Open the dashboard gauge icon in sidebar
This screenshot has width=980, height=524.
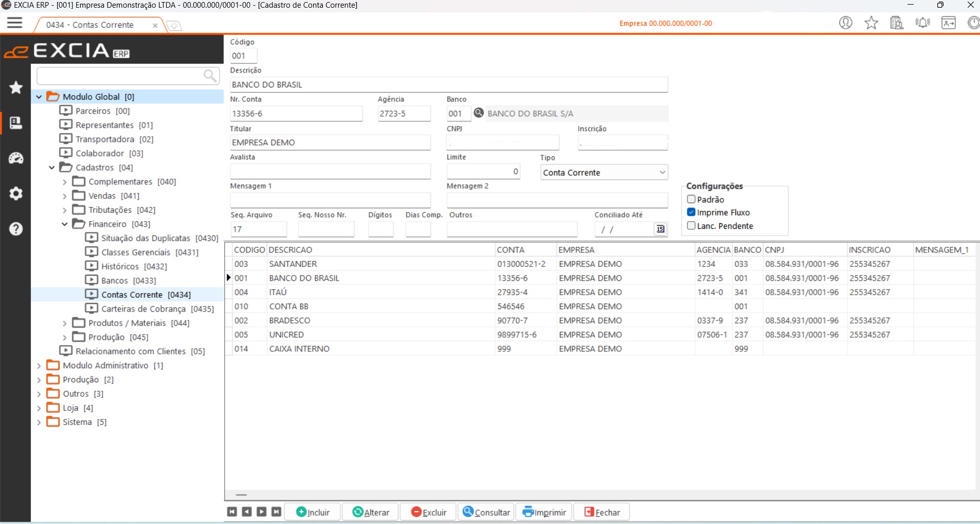[16, 158]
